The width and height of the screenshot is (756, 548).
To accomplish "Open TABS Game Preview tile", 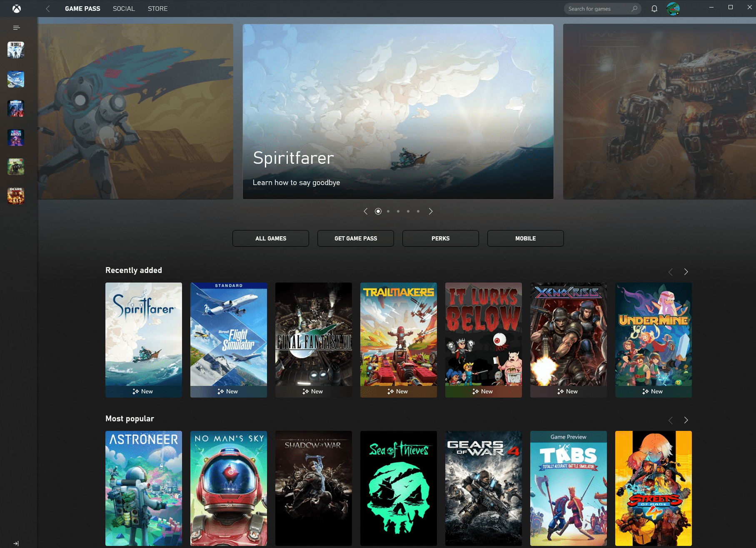I will click(x=569, y=488).
